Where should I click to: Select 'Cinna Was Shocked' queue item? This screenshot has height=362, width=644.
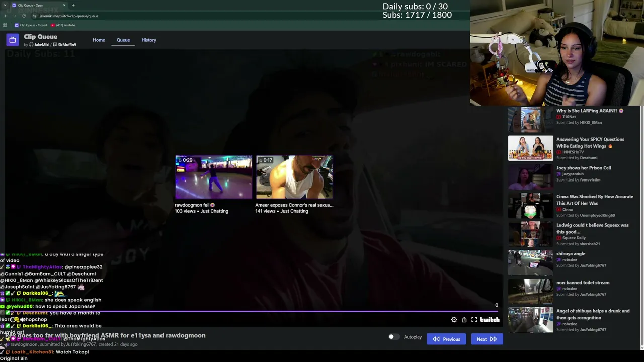pos(595,200)
